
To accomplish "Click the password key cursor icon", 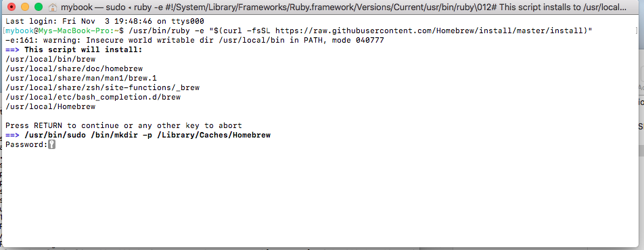I will [51, 145].
